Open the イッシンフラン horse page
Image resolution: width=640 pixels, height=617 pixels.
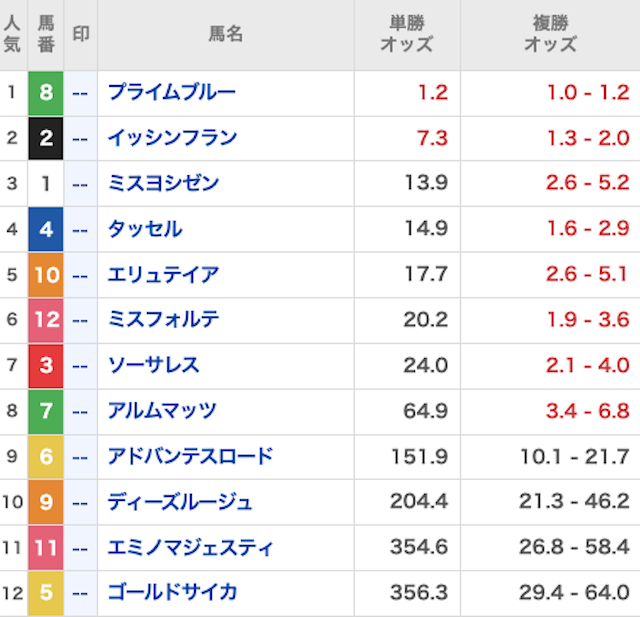coord(172,138)
